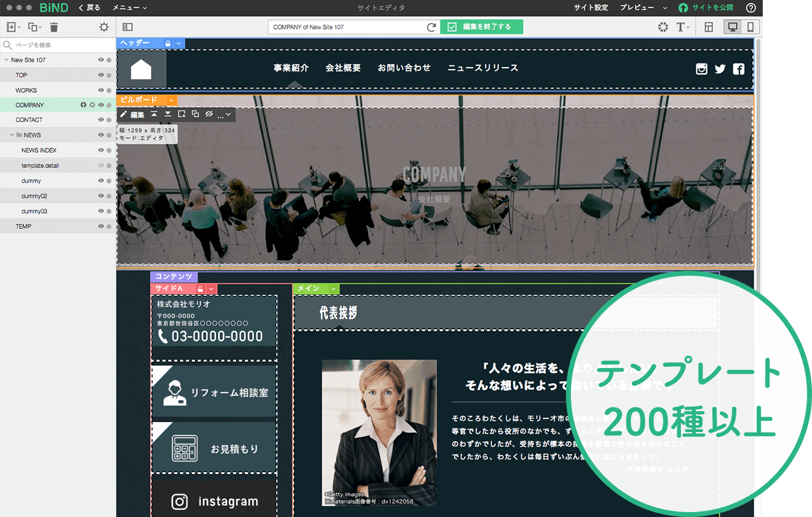This screenshot has height=517, width=812.
Task: Open the ビルボード area dropdown arrow
Action: [x=172, y=100]
